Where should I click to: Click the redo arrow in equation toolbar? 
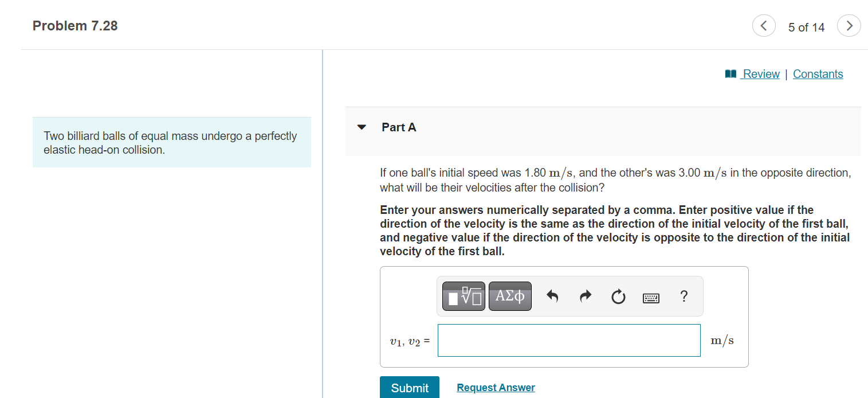(x=585, y=296)
